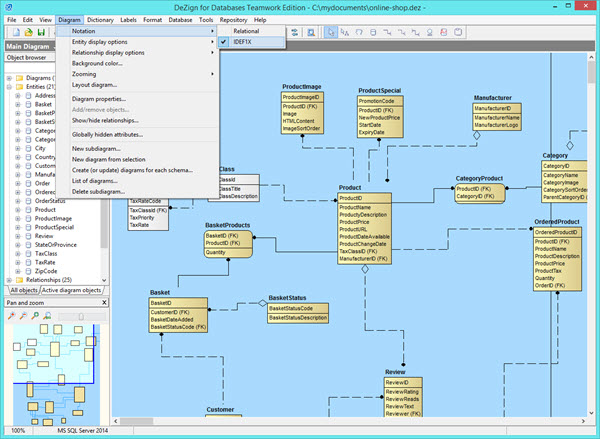
Task: Click the Relationships folder icon in tree
Action: [19, 280]
